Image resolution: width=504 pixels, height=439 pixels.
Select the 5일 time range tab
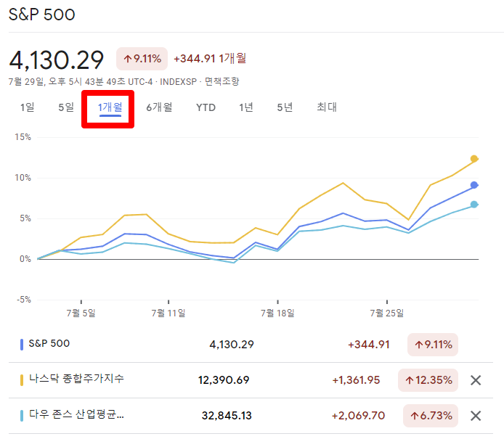click(x=66, y=107)
